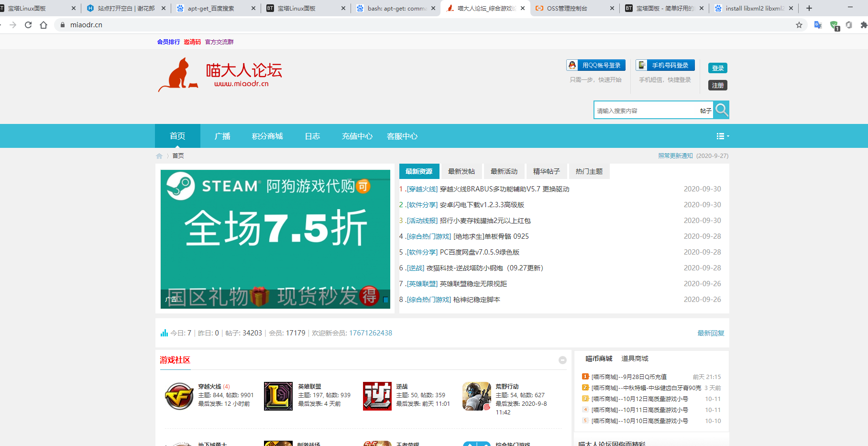Click the 登录 button

tap(718, 68)
